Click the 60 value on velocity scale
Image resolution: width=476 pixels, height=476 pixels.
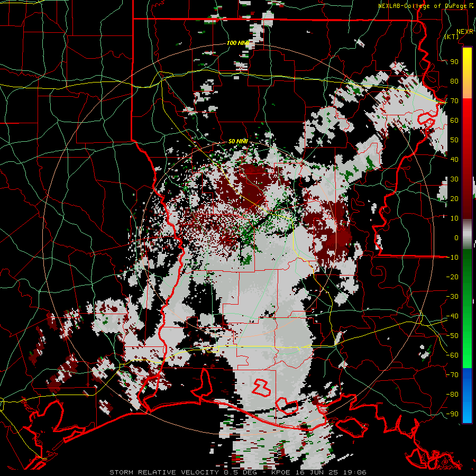tap(454, 120)
